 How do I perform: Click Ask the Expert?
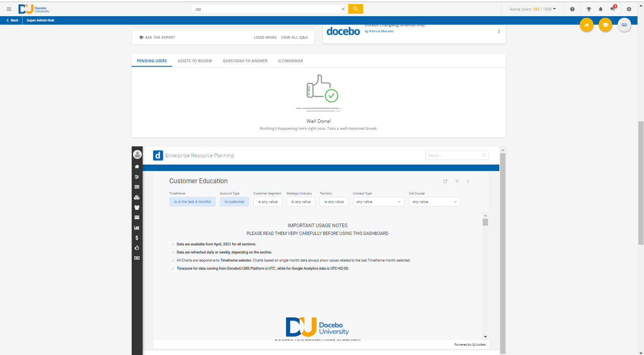point(157,37)
